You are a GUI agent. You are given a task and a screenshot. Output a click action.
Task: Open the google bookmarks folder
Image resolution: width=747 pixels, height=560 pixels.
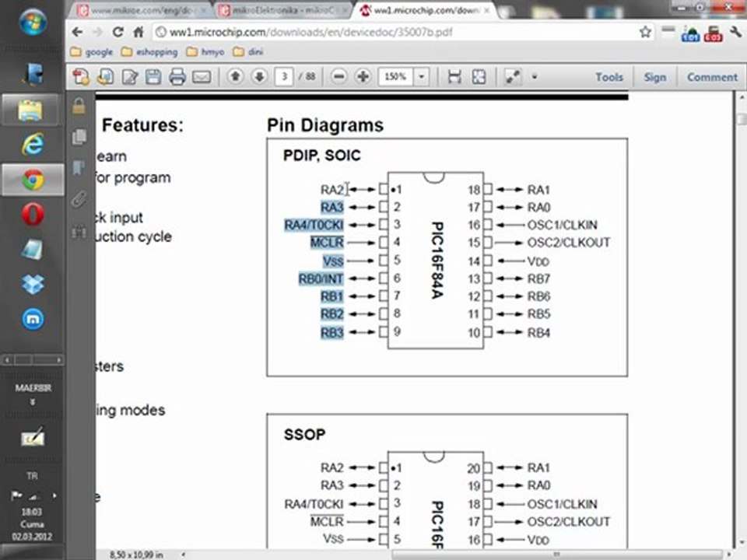pyautogui.click(x=92, y=52)
